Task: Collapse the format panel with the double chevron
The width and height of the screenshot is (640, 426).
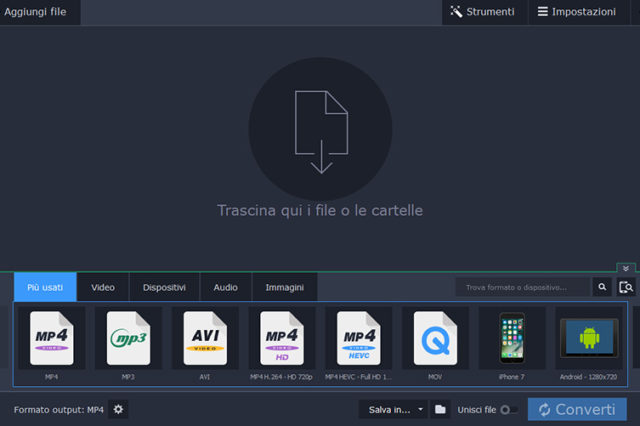Action: [x=626, y=268]
